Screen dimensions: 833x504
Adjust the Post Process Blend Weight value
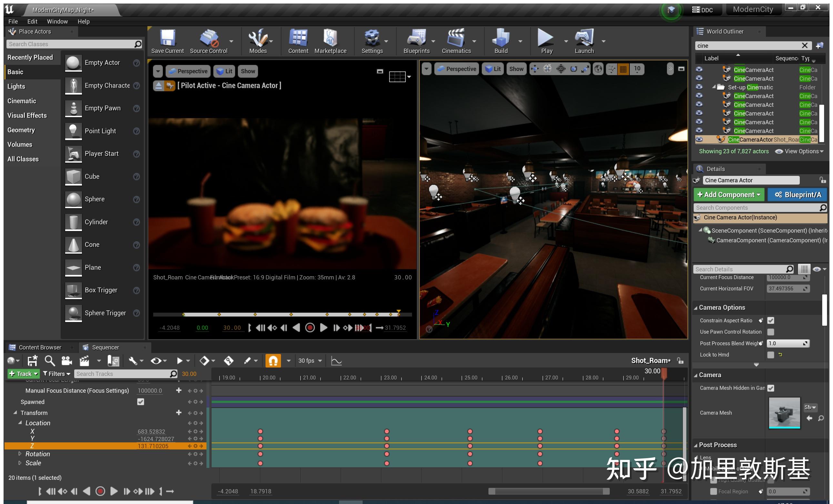(788, 343)
